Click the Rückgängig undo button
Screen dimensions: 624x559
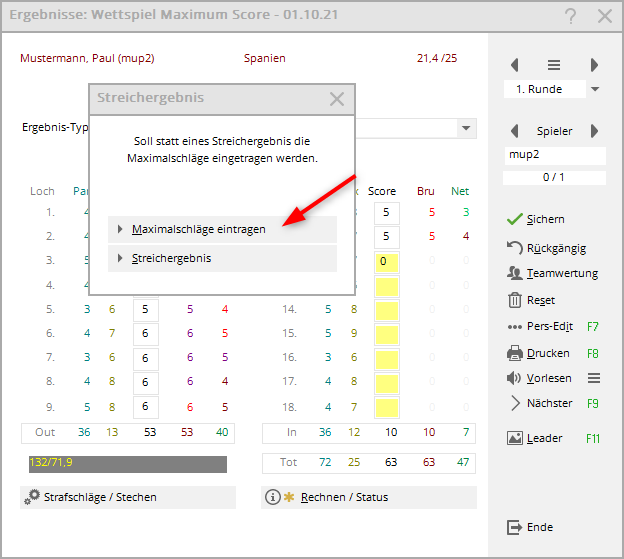pyautogui.click(x=546, y=248)
